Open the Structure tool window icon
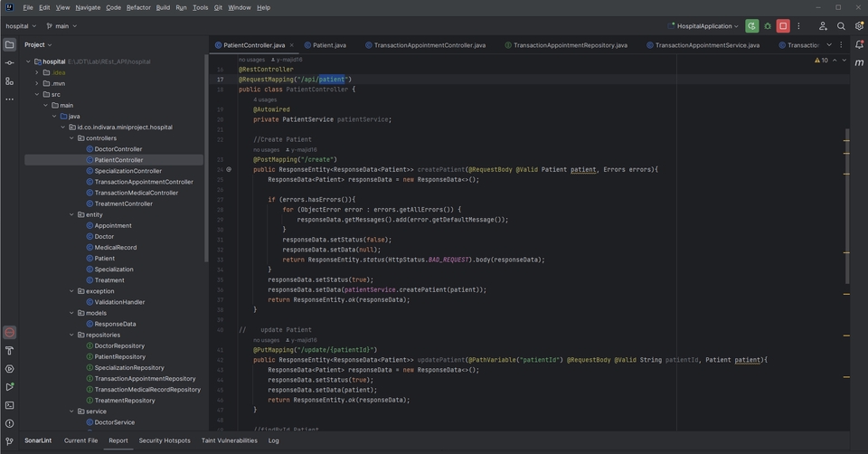 pos(9,80)
